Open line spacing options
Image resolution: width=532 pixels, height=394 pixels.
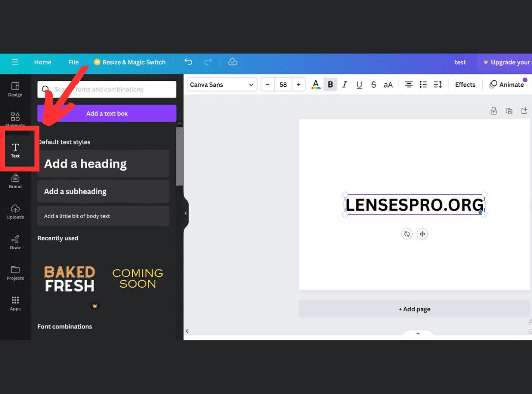pos(438,85)
